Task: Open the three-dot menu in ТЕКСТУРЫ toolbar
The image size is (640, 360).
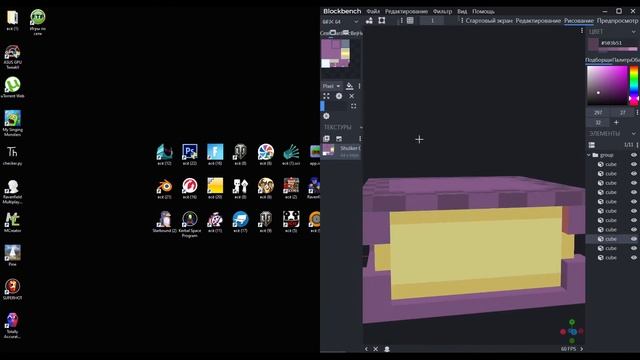Action: click(360, 139)
